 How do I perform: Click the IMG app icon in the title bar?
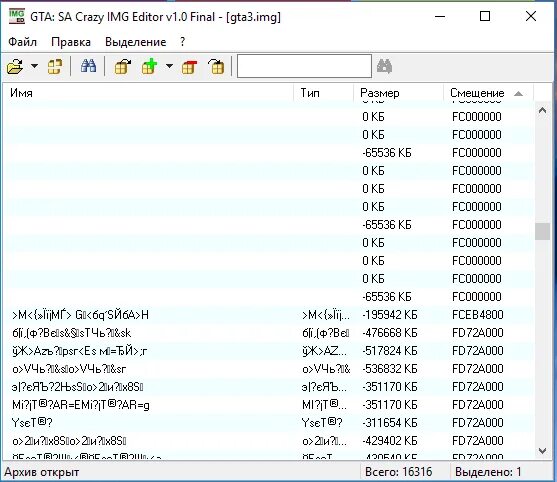(16, 16)
